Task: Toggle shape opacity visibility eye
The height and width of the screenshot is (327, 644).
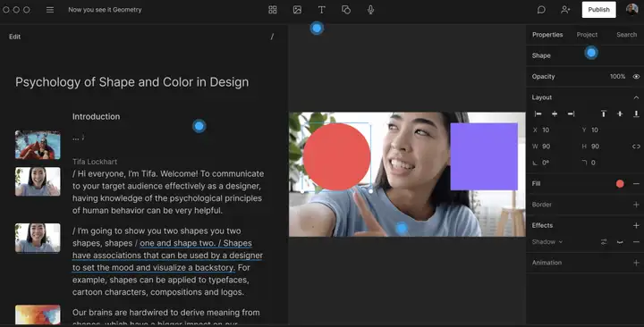Action: (x=636, y=77)
